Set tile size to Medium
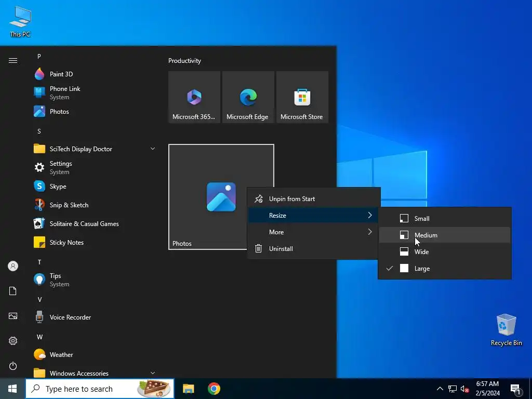The height and width of the screenshot is (399, 532). (x=445, y=235)
